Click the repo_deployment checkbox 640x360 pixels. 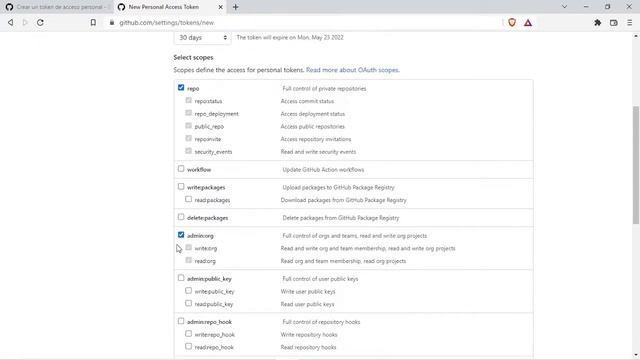pyautogui.click(x=188, y=113)
